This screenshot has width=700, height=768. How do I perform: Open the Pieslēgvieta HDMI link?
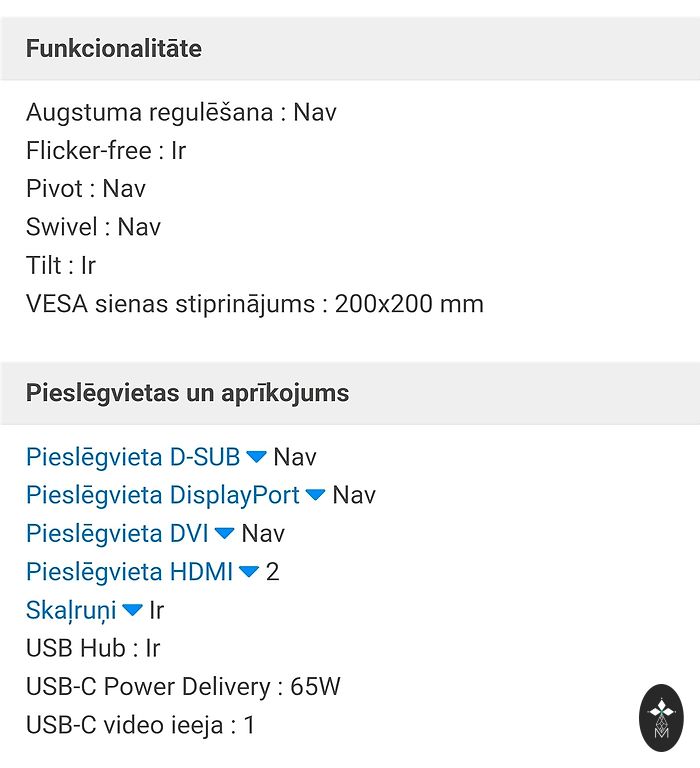(129, 572)
